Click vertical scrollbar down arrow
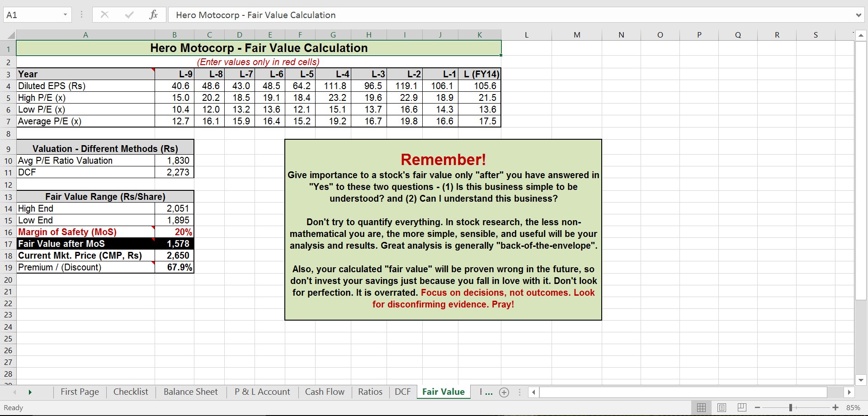The height and width of the screenshot is (416, 868). tap(861, 380)
